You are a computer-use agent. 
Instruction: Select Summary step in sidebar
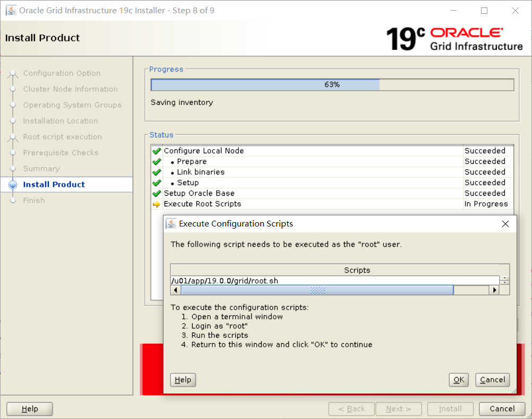pyautogui.click(x=41, y=169)
